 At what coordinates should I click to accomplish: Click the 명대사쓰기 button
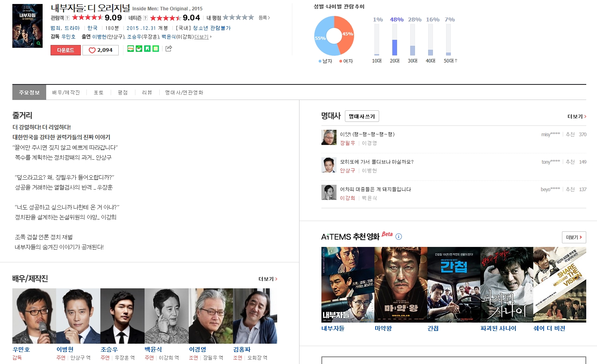click(x=362, y=116)
